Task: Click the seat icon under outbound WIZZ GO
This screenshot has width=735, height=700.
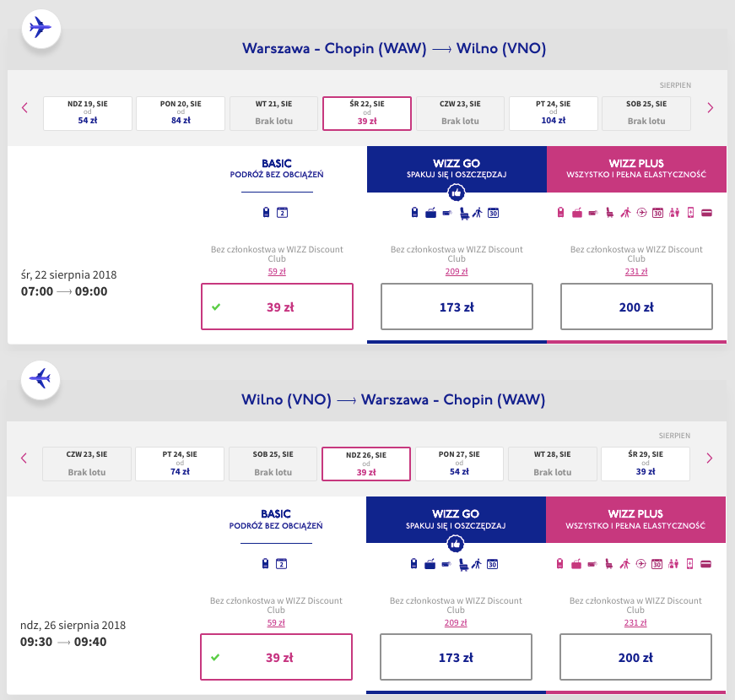Action: (463, 214)
